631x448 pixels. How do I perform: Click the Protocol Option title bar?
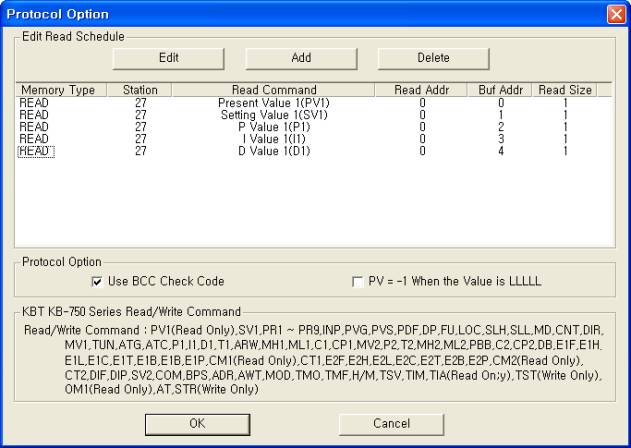[x=300, y=12]
